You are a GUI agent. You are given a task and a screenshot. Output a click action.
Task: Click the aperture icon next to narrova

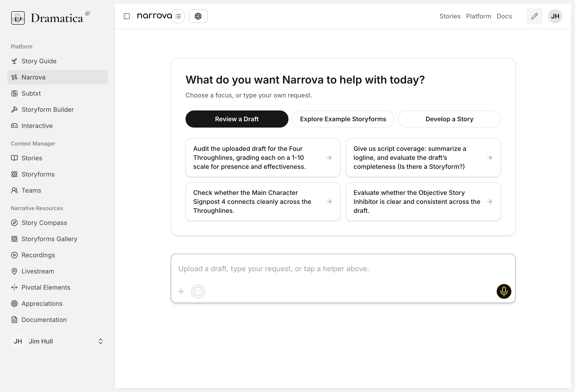(198, 16)
